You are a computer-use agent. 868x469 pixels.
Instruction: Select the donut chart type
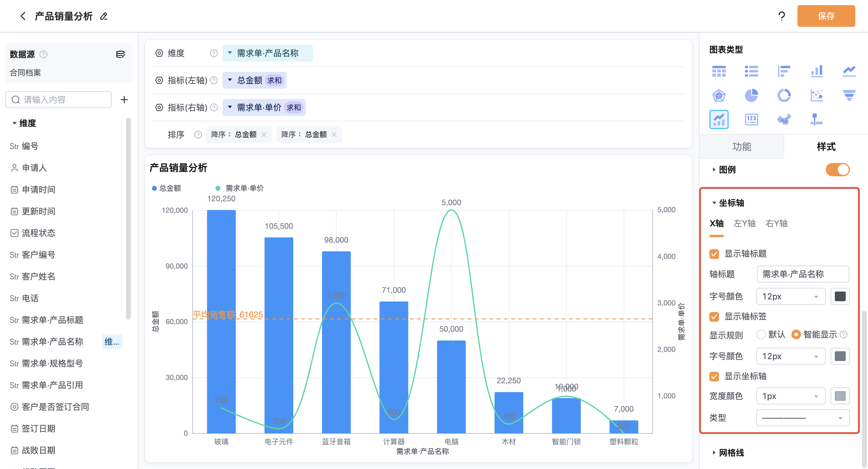[784, 95]
